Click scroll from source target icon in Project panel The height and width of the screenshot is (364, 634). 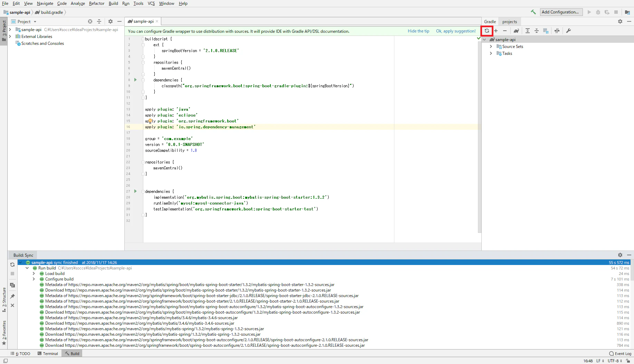(x=90, y=21)
